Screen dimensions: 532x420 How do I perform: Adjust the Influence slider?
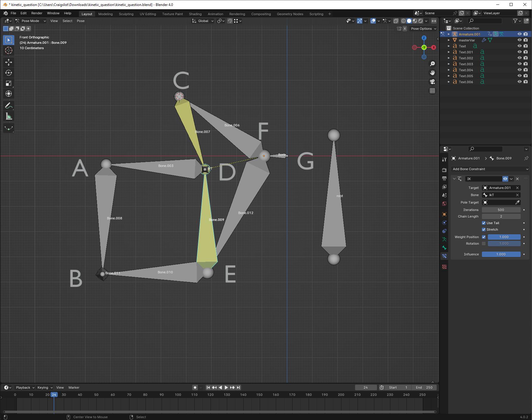coord(501,254)
